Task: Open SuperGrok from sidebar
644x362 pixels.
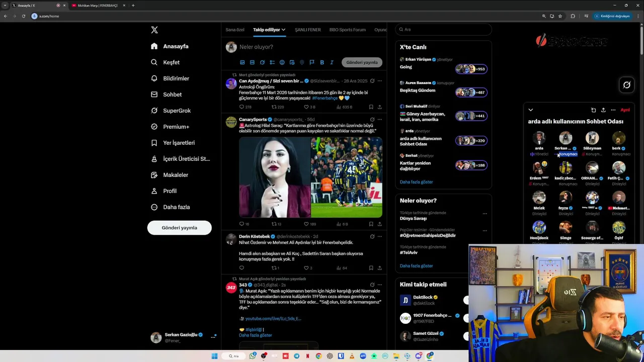Action: (171, 111)
